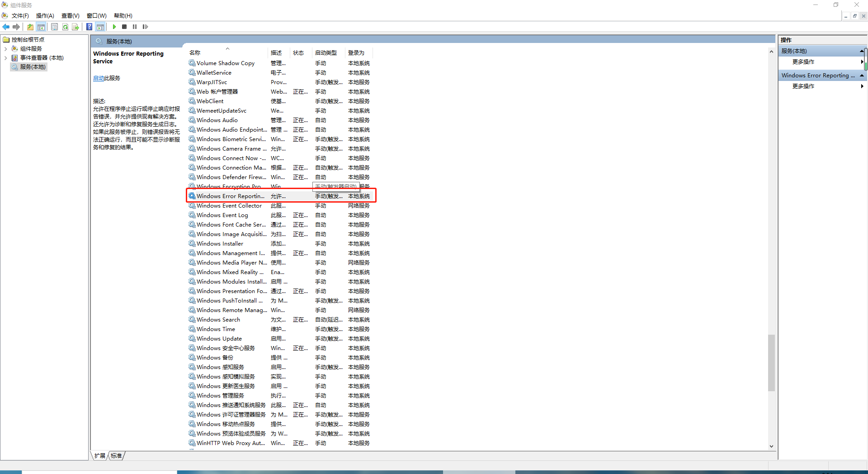This screenshot has width=868, height=474.
Task: Click the services list vertical scrollbar thumb
Action: 771,363
